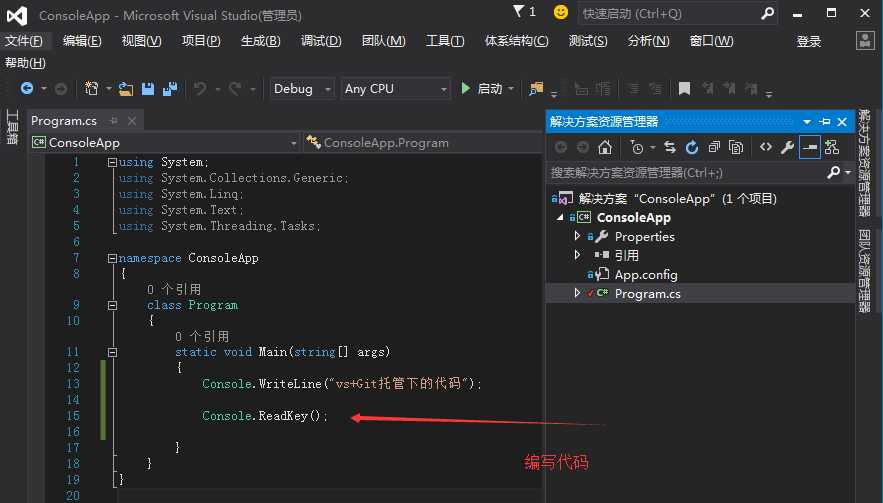Collapse the ConsoleApp project node

point(560,217)
